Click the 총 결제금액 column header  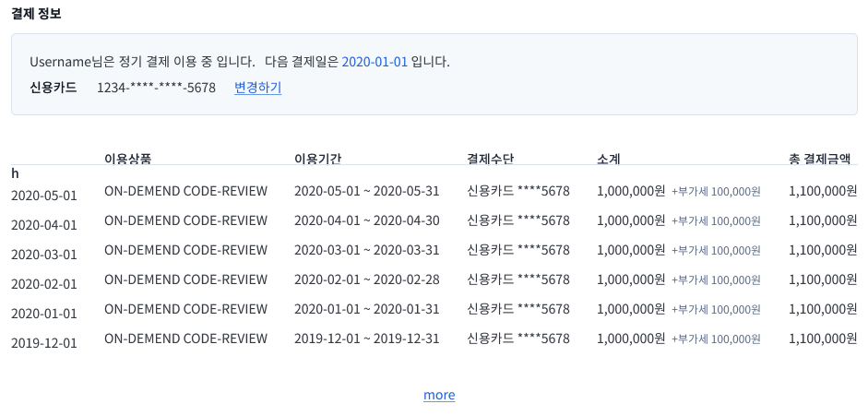[819, 159]
